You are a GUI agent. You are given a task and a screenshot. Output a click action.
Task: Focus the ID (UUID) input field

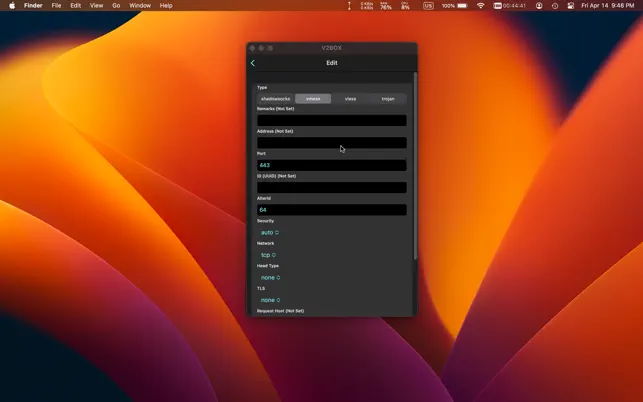click(x=332, y=187)
